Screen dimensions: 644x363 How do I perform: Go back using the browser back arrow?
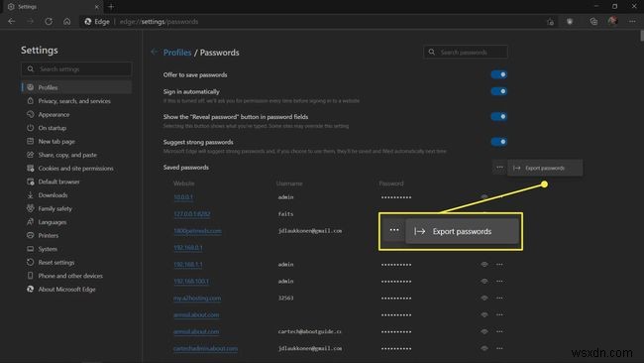pyautogui.click(x=12, y=22)
